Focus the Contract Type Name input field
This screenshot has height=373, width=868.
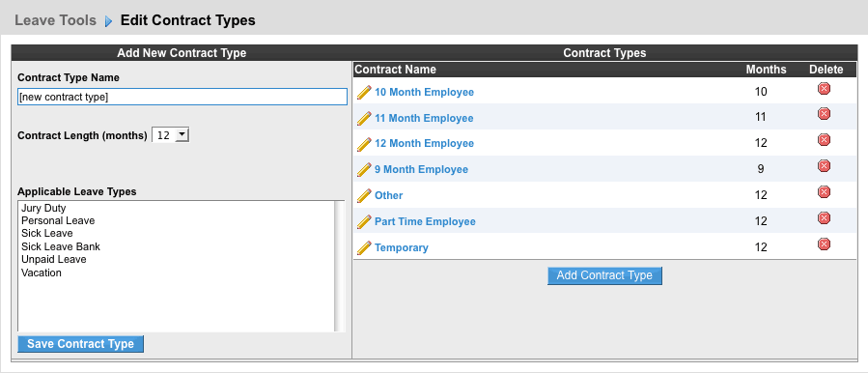pyautogui.click(x=182, y=97)
